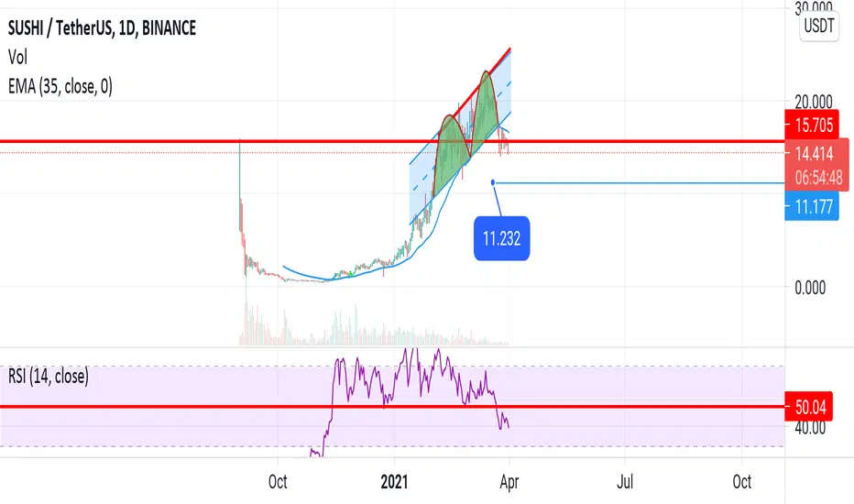Click the 50.04 RSI level label

click(809, 407)
